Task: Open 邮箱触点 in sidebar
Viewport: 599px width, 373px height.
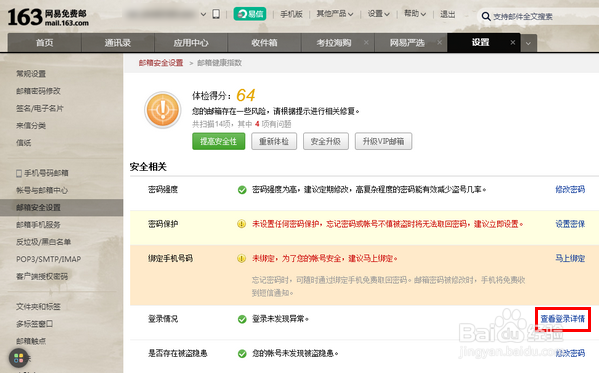Action: 31,341
